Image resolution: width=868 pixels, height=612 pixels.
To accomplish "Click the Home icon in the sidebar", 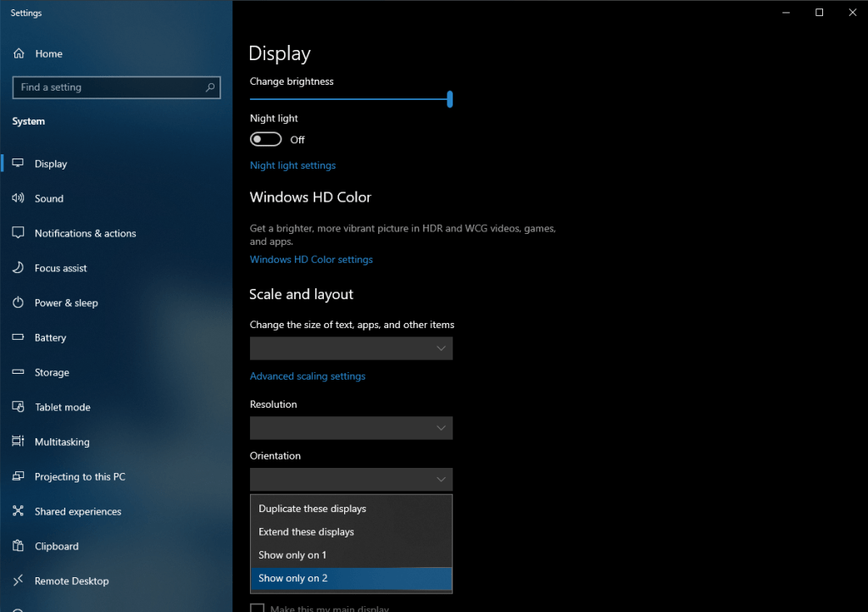I will [x=18, y=53].
